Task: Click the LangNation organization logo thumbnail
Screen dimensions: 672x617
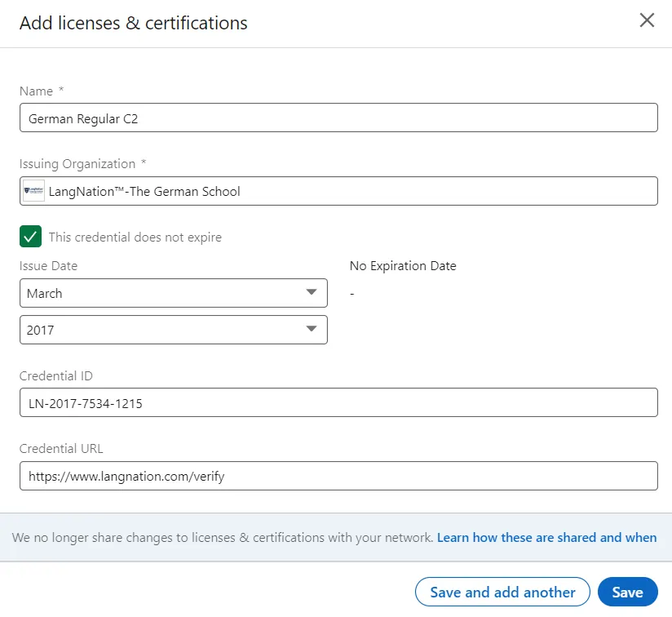Action: [34, 191]
